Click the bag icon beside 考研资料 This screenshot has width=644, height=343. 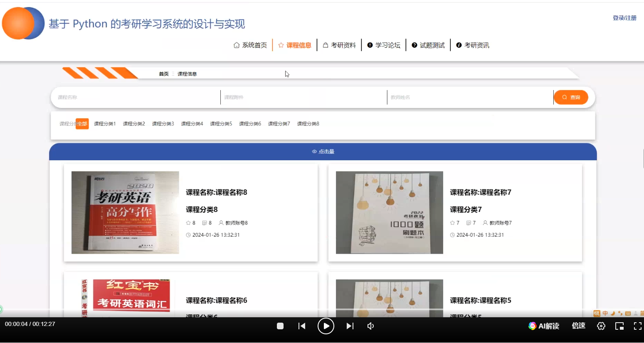pos(326,45)
